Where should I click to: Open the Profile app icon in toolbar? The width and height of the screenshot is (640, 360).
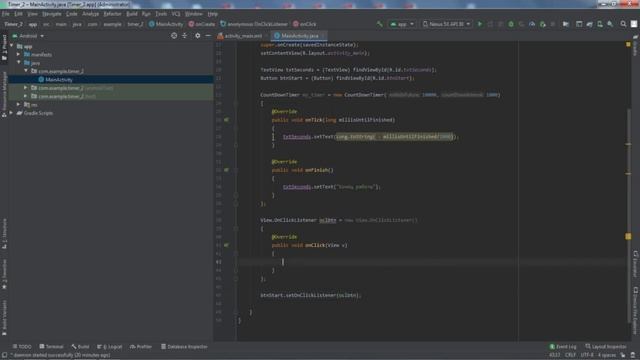pos(532,24)
